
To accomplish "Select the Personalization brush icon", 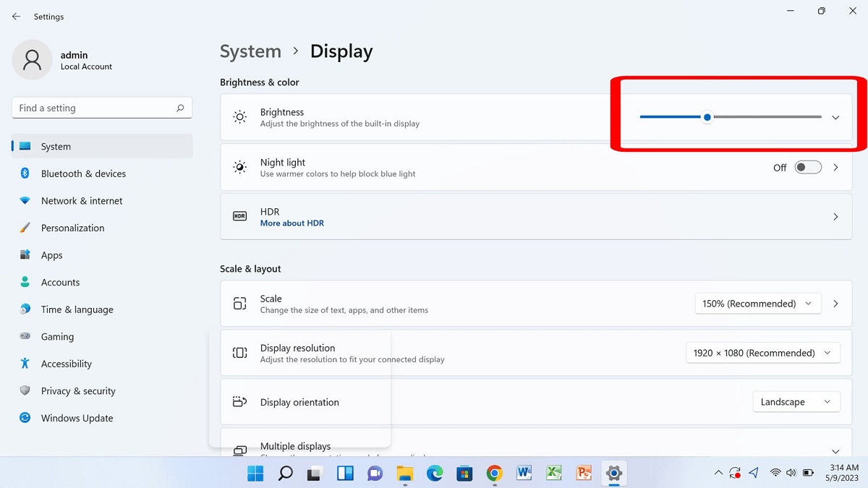I will (x=24, y=228).
